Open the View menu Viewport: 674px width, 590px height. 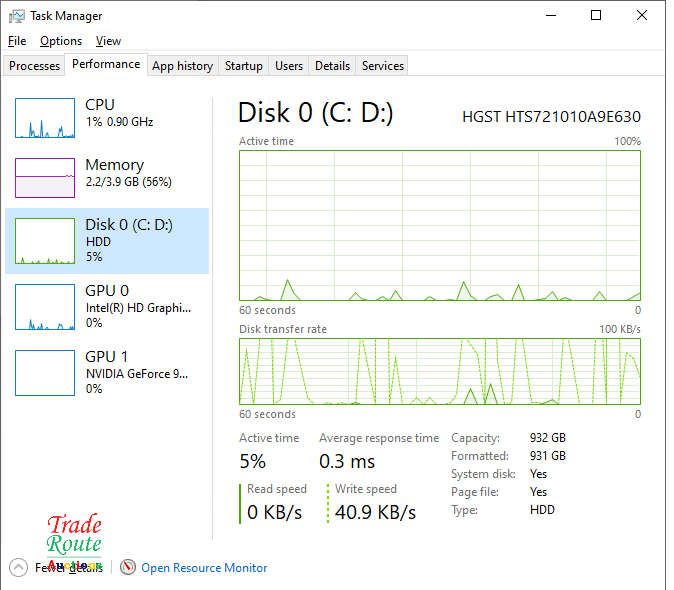(x=108, y=41)
